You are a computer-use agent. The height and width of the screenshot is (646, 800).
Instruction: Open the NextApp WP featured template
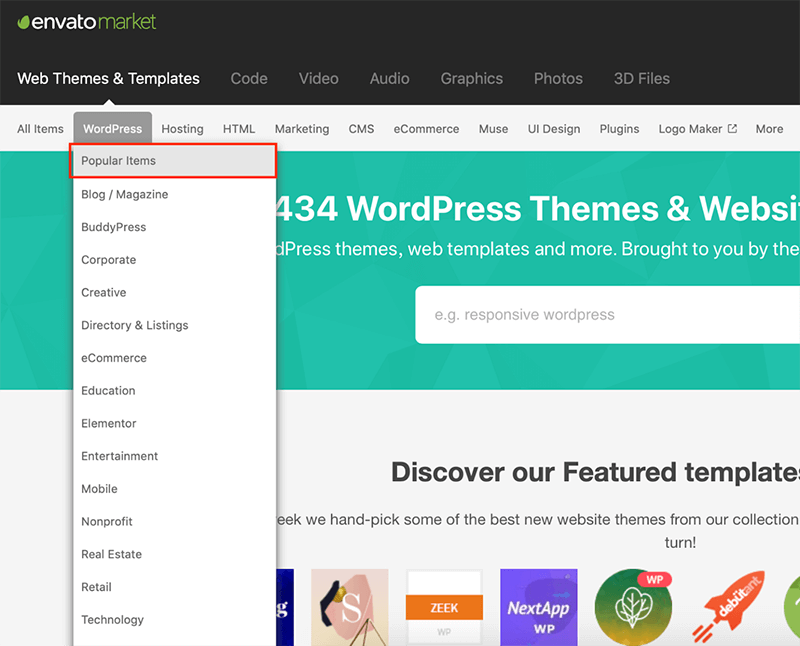coord(539,607)
